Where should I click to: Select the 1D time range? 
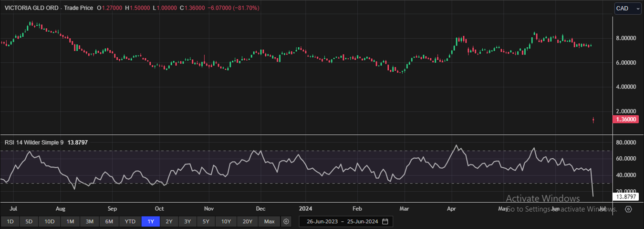click(x=10, y=221)
